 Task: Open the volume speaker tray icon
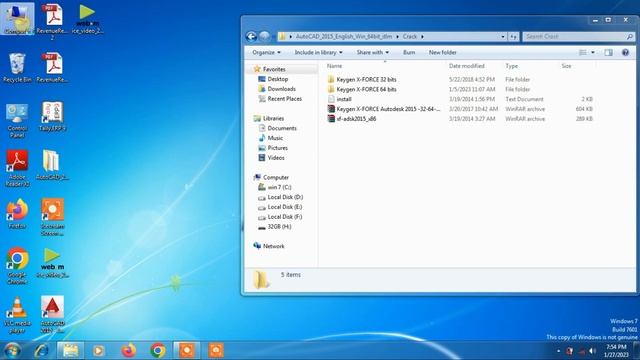click(x=592, y=351)
